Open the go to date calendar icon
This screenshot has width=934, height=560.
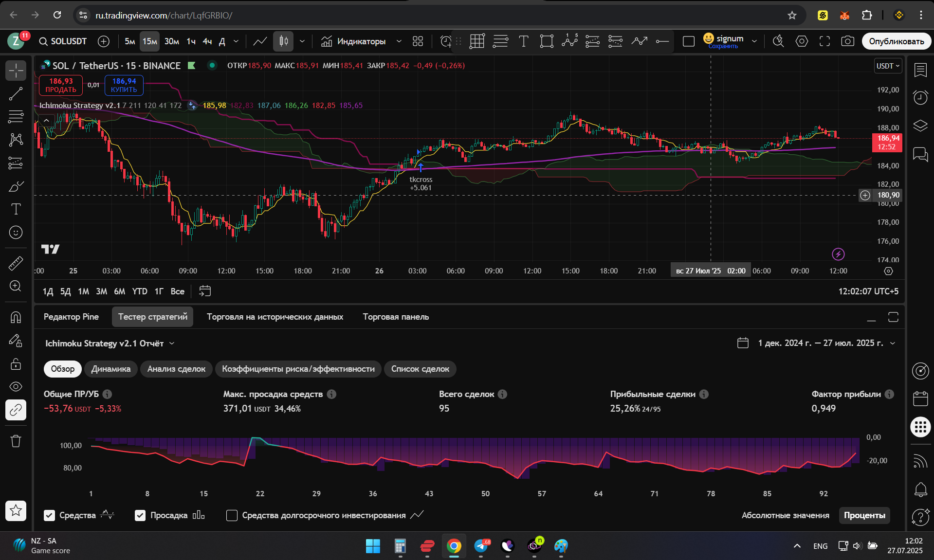click(205, 291)
